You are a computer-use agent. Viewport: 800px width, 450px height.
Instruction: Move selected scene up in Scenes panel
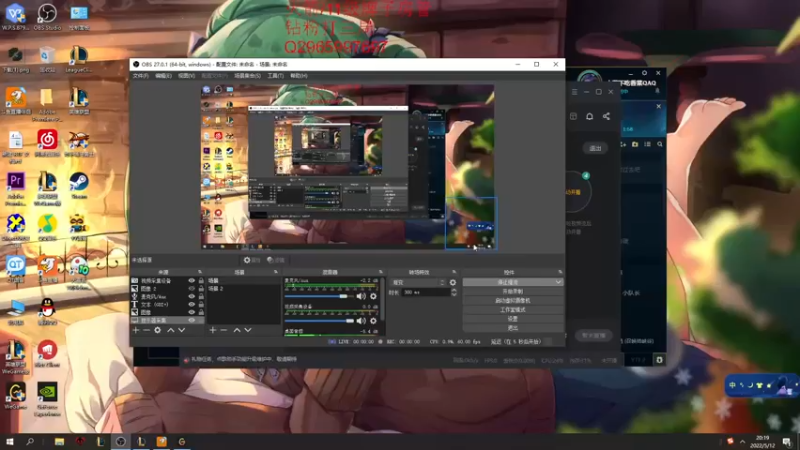(237, 330)
